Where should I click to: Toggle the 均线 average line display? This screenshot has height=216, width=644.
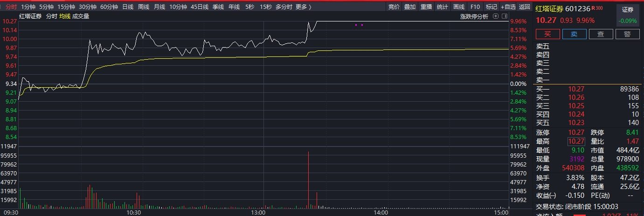[x=65, y=16]
